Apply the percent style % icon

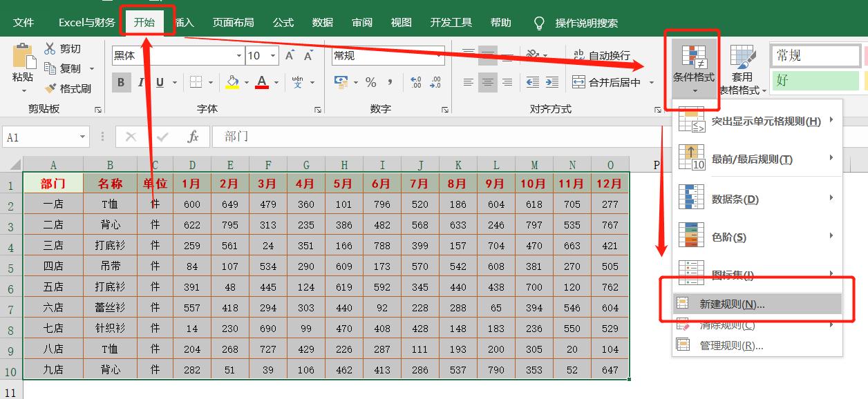(x=370, y=82)
